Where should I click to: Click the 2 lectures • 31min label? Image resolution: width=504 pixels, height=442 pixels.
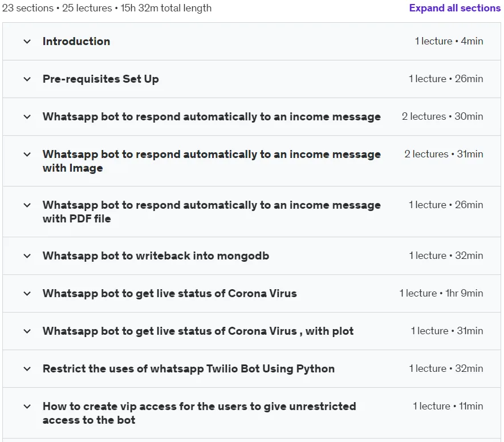pyautogui.click(x=444, y=154)
